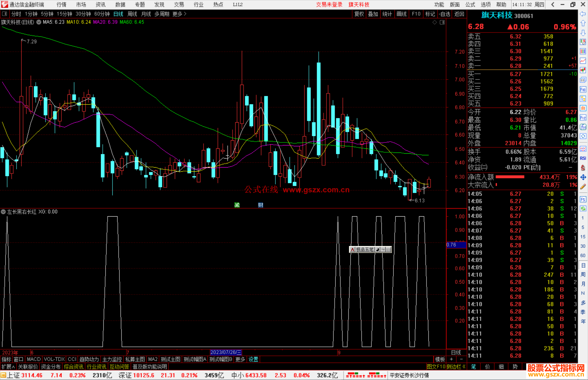Image resolution: width=588 pixels, height=380 pixels.
Task: Click the F10 info icon in right sidebar
Action: pyautogui.click(x=583, y=89)
